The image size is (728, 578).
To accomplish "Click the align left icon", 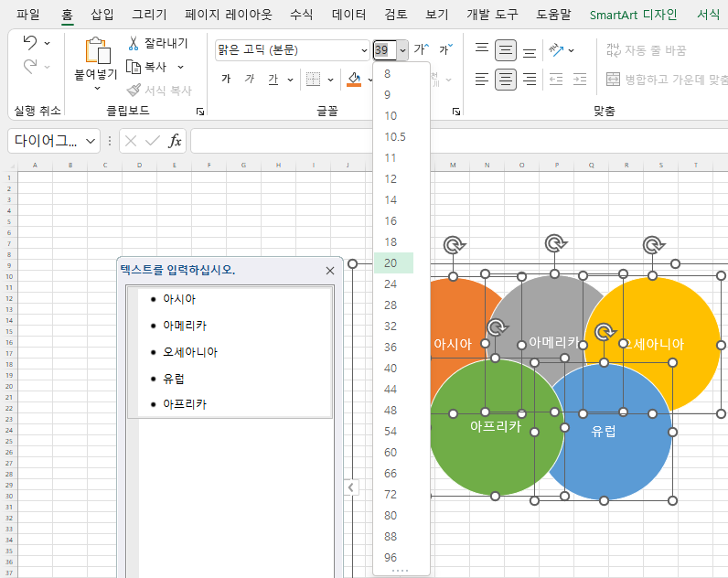I will (x=482, y=80).
